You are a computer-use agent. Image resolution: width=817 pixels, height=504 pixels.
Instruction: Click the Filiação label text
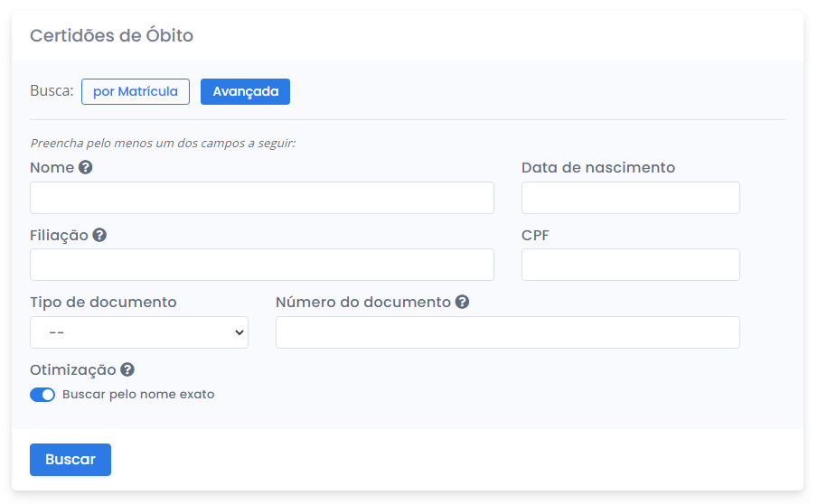pyautogui.click(x=59, y=235)
